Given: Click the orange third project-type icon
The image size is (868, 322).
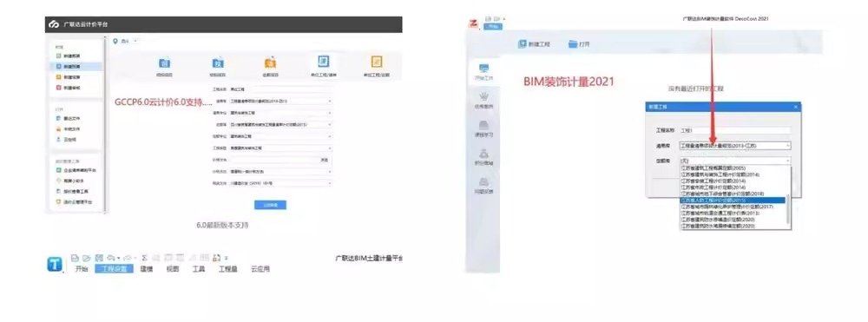Looking at the screenshot, I should click(270, 62).
